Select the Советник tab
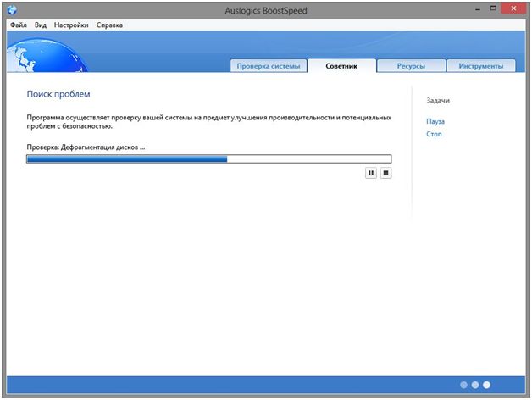This screenshot has width=532, height=400. pyautogui.click(x=341, y=65)
